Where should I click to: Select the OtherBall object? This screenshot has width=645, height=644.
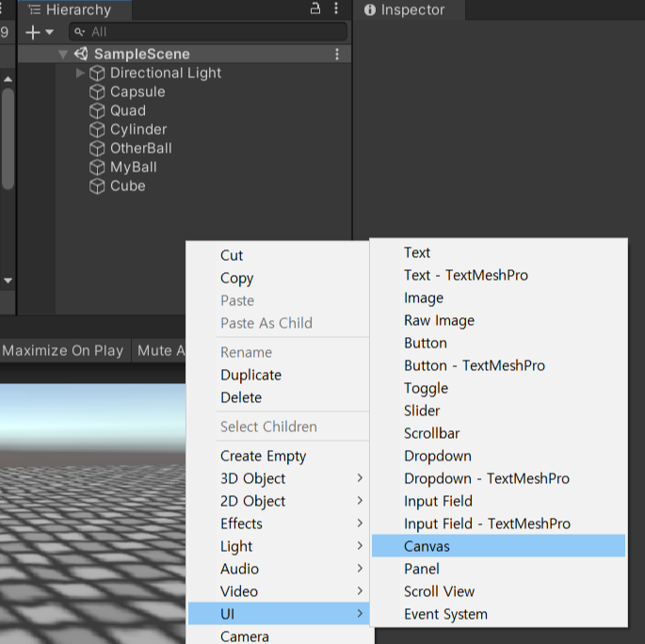point(141,148)
